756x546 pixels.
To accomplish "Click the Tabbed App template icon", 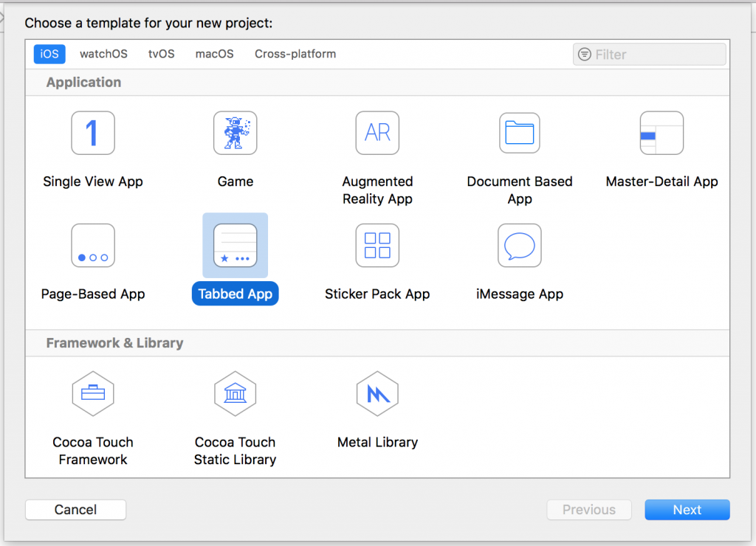I will pyautogui.click(x=236, y=245).
